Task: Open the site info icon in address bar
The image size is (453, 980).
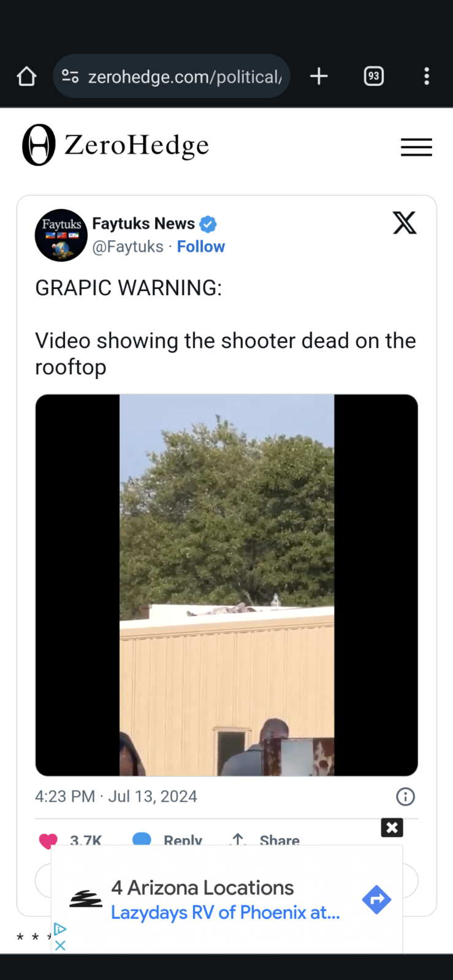Action: tap(70, 77)
